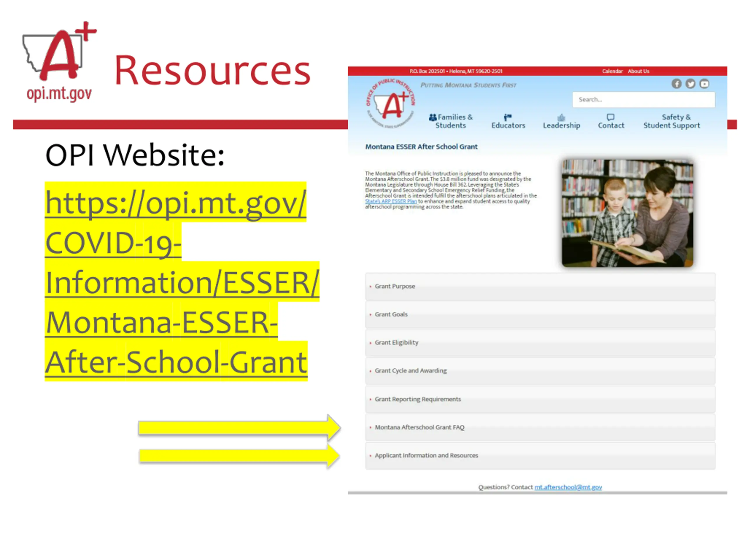Open the Educators menu
Viewport: 747px width, 560px height.
point(508,122)
